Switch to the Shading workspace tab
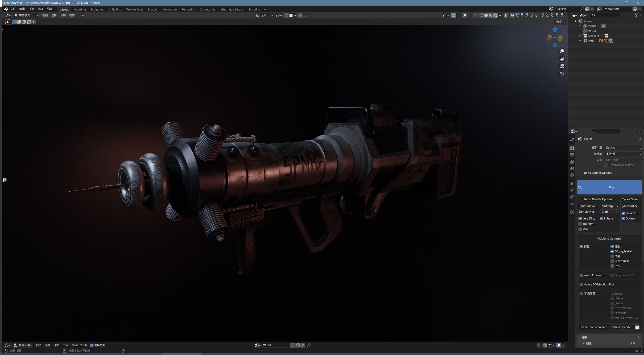The height and width of the screenshot is (355, 644). click(x=153, y=9)
